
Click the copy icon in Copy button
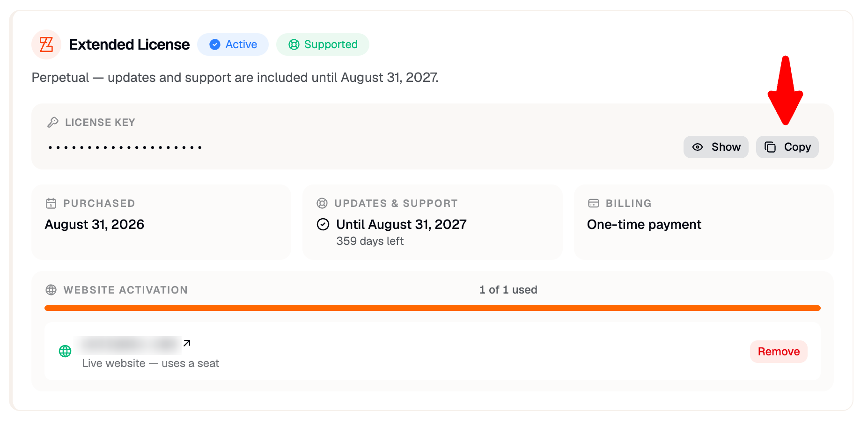pyautogui.click(x=770, y=147)
